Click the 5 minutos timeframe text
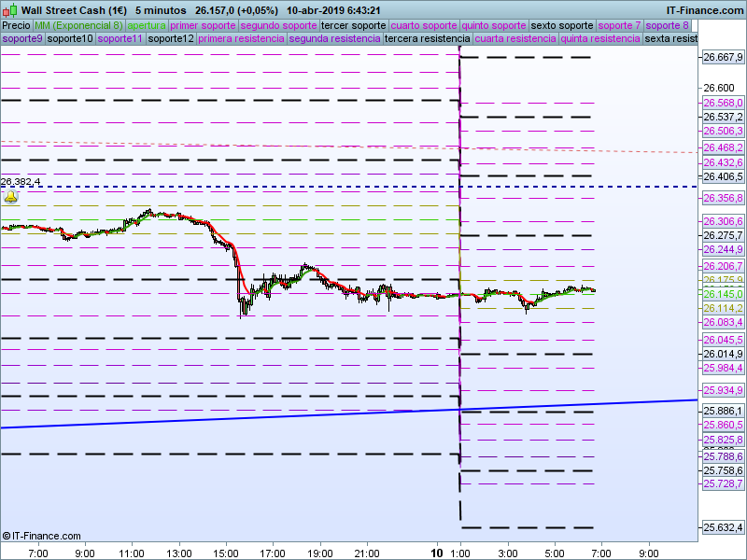Screen dimensions: 747x560 pos(161,10)
